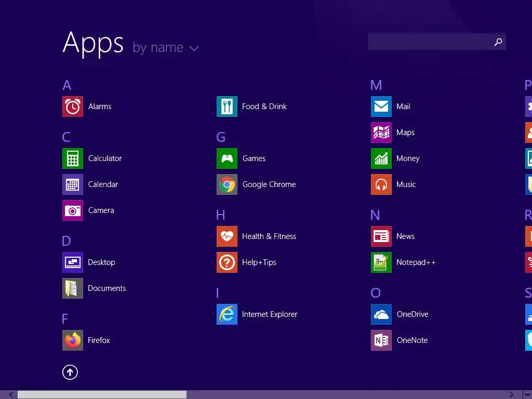Launch Notepad++ from its icon
532x399 pixels.
pyautogui.click(x=381, y=262)
